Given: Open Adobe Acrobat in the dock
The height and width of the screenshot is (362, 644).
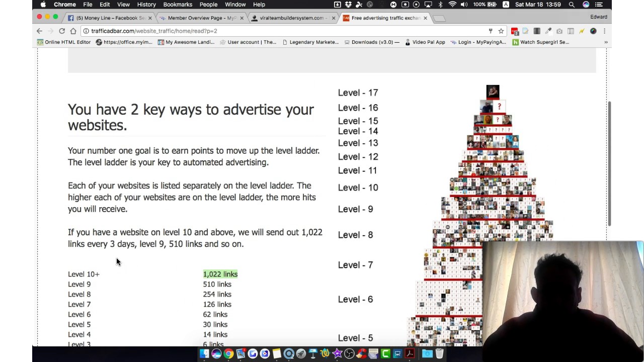Looking at the screenshot, I should coord(410,354).
